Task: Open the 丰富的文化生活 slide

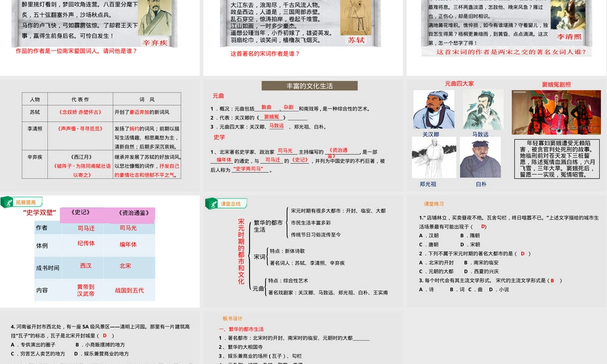Action: click(x=303, y=135)
